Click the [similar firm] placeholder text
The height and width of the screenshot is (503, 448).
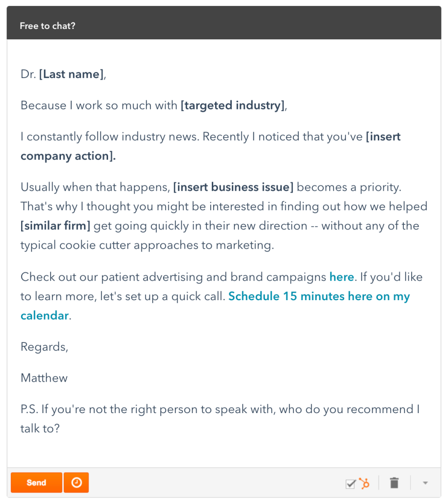[56, 226]
